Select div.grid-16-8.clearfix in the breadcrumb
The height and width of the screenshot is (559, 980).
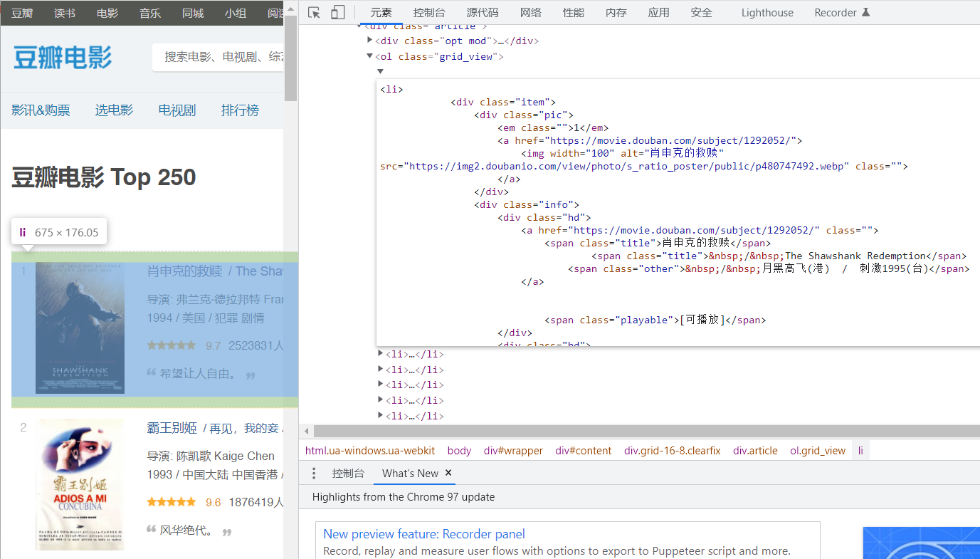[673, 451]
